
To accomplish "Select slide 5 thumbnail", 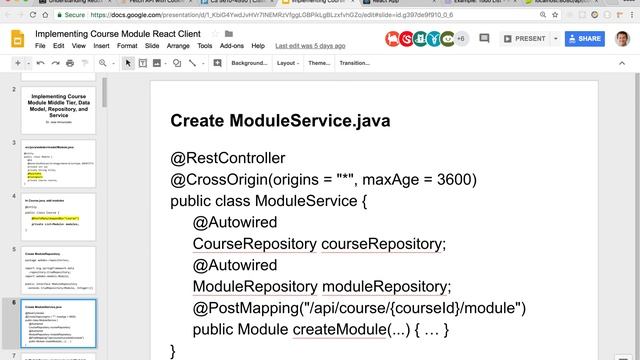I will [x=58, y=271].
